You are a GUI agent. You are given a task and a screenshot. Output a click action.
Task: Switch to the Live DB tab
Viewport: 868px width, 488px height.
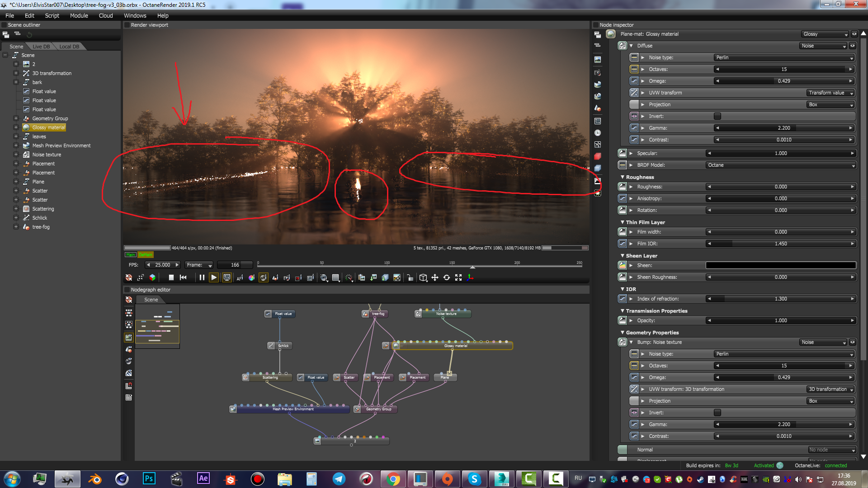41,47
